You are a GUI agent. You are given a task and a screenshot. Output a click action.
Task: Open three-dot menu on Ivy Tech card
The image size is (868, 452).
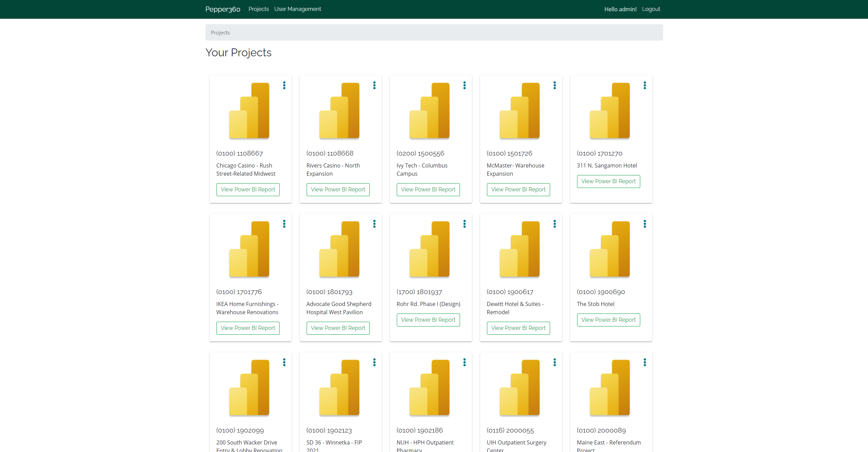click(464, 85)
